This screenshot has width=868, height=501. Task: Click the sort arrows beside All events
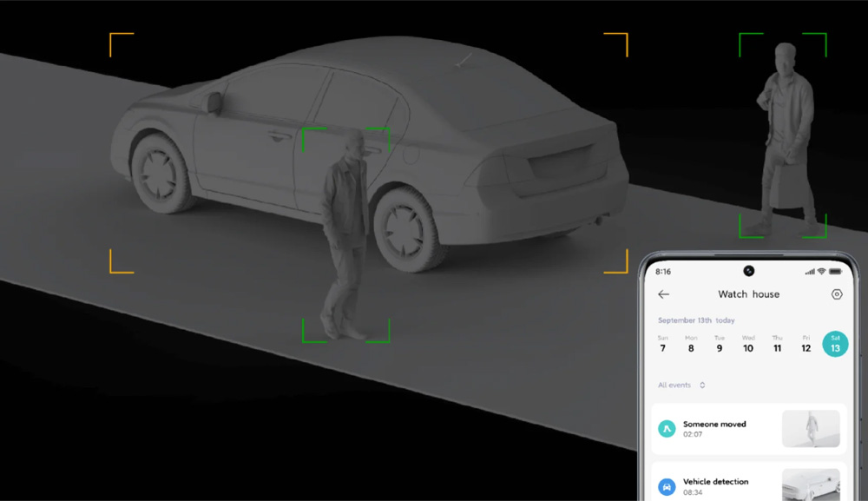point(702,385)
